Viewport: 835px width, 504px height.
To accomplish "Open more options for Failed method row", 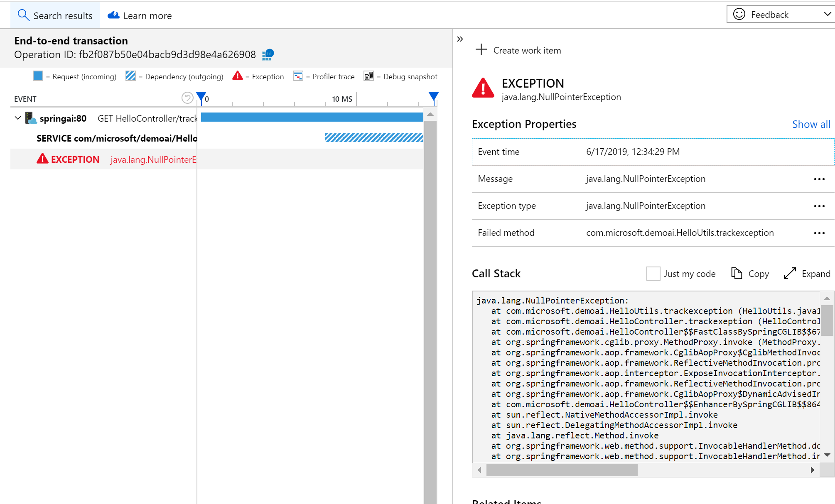I will tap(819, 233).
